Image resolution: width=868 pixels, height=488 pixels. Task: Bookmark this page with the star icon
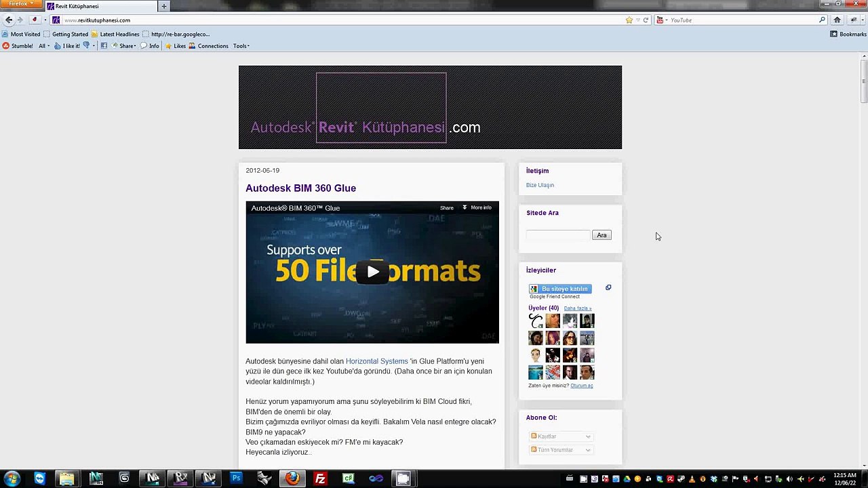(x=629, y=20)
